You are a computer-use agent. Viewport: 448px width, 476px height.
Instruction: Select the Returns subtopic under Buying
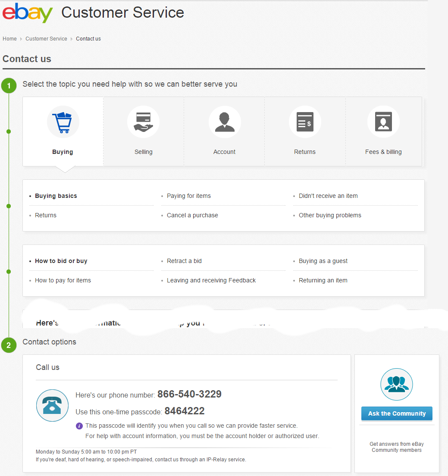(x=46, y=215)
